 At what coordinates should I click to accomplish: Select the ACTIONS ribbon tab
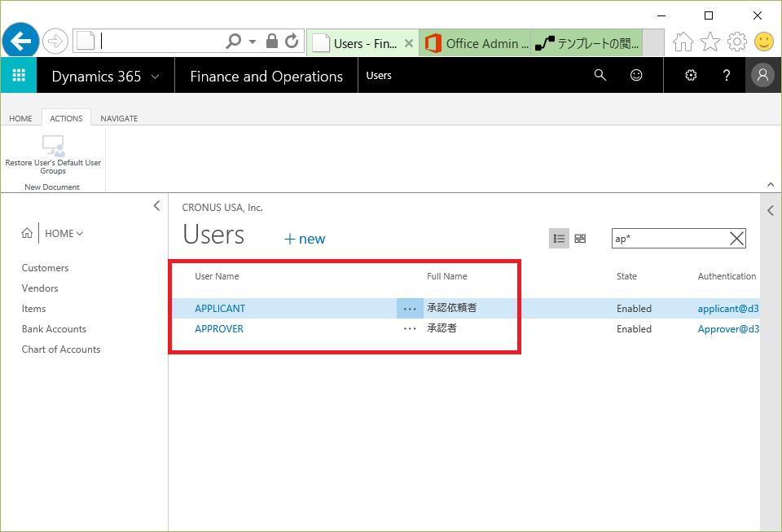tap(66, 118)
